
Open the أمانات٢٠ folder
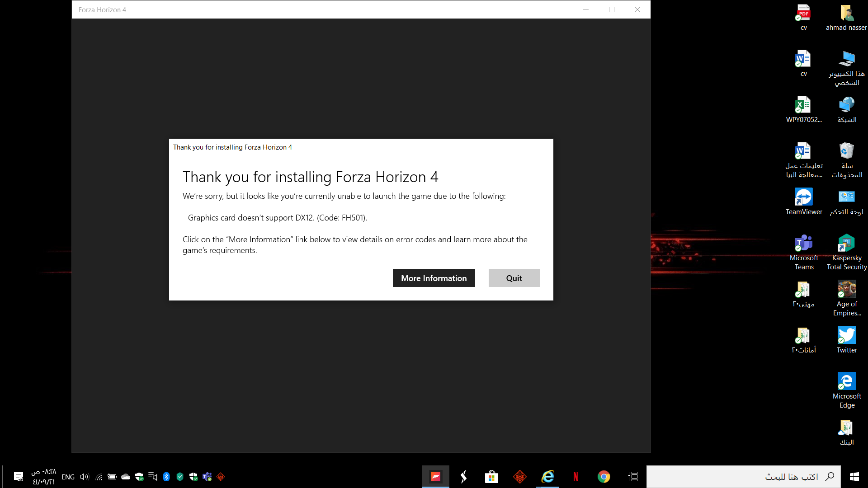point(803,340)
